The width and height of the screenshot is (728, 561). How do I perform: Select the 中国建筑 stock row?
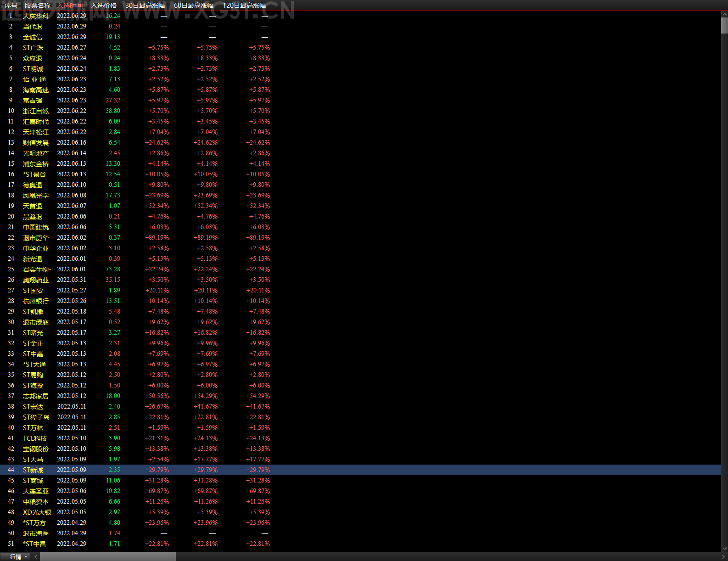coord(360,227)
